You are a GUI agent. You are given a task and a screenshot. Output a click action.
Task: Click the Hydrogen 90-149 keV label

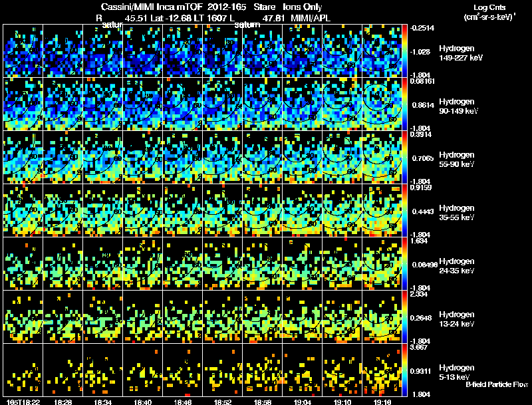point(458,106)
